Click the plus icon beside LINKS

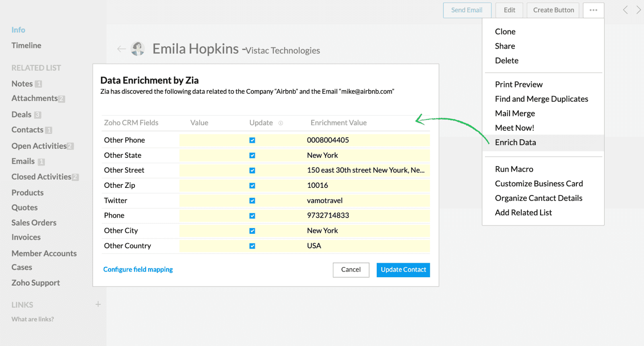[x=98, y=304]
